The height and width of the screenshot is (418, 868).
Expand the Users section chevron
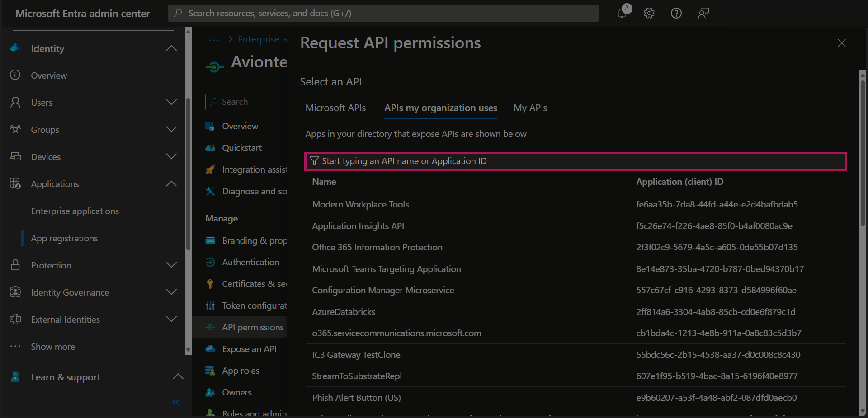[171, 103]
